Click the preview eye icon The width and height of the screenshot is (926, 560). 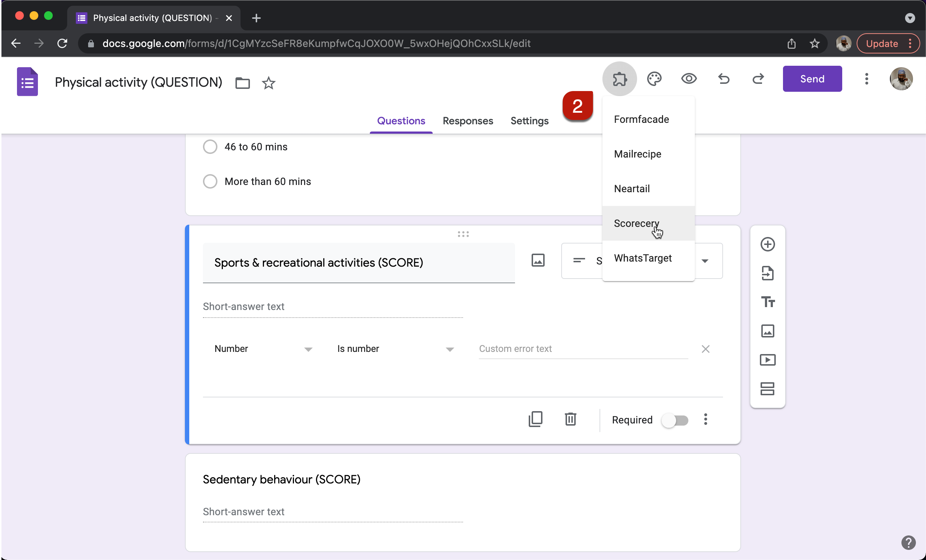coord(688,79)
